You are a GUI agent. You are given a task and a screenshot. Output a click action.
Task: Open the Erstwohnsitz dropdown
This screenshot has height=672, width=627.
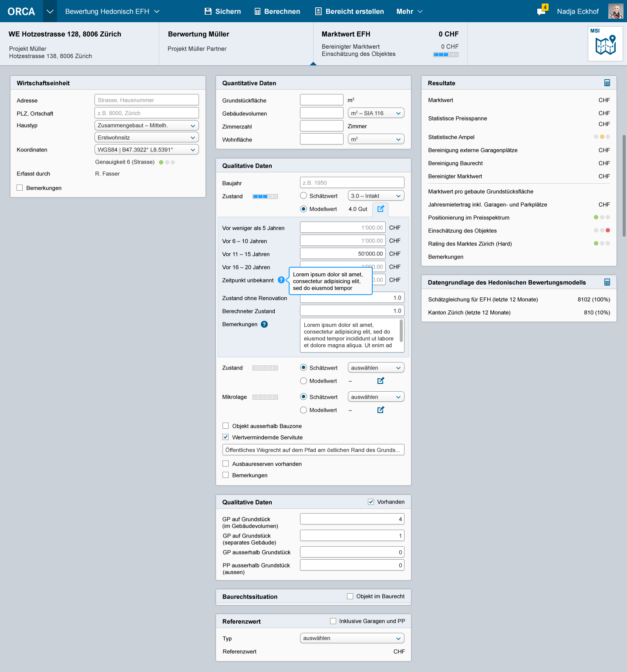click(147, 137)
